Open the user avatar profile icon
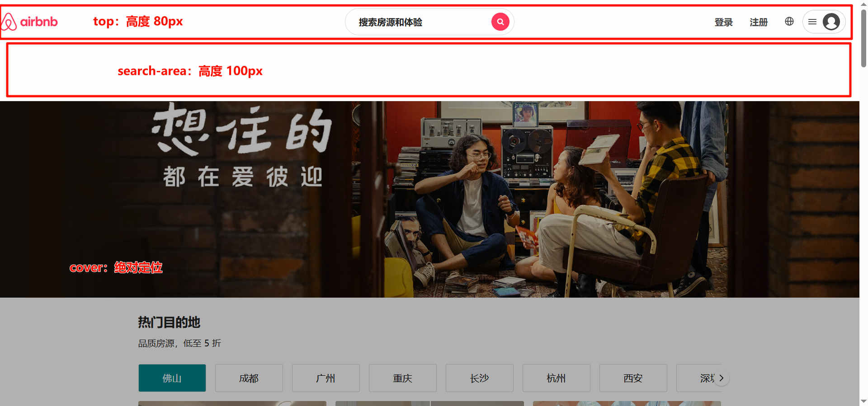 click(831, 22)
